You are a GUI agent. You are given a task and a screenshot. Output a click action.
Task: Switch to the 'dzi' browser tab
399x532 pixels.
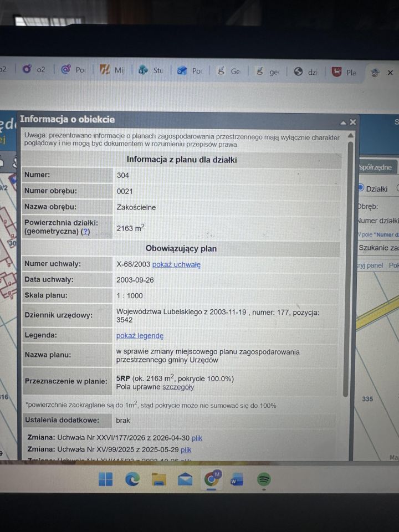pos(306,71)
